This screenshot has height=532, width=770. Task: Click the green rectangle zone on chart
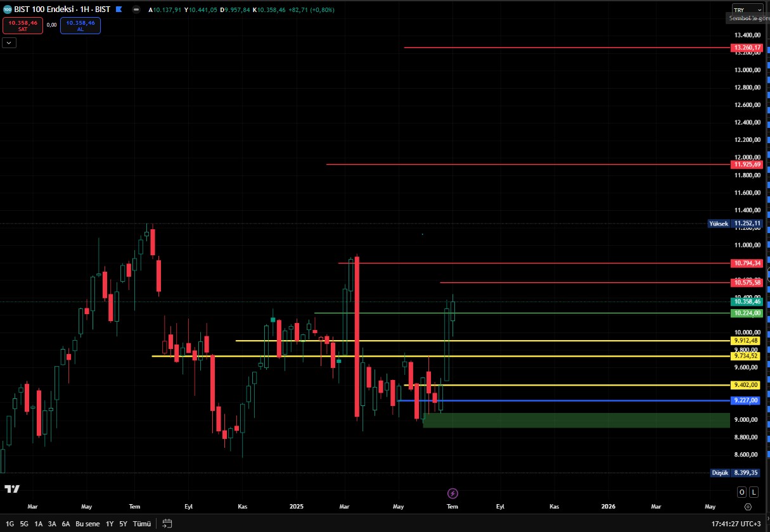click(x=575, y=420)
